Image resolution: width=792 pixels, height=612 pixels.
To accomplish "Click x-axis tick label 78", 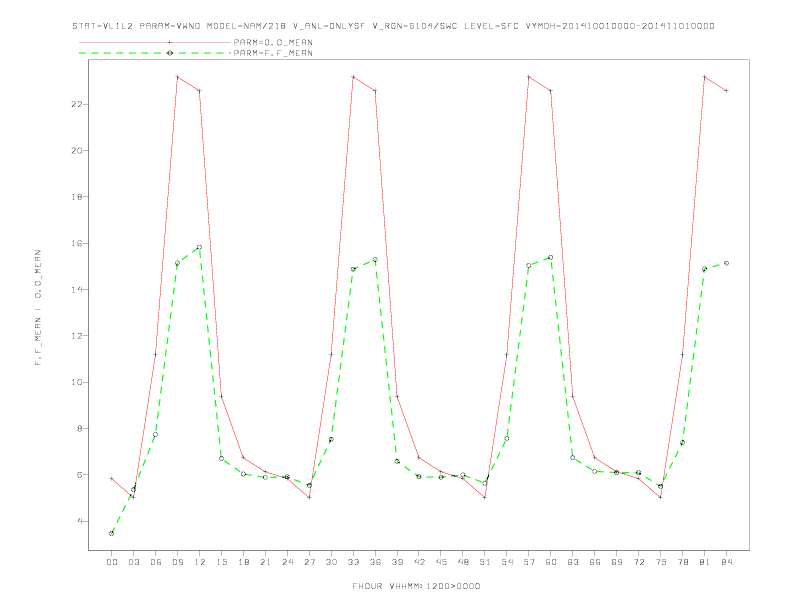I will (x=683, y=562).
